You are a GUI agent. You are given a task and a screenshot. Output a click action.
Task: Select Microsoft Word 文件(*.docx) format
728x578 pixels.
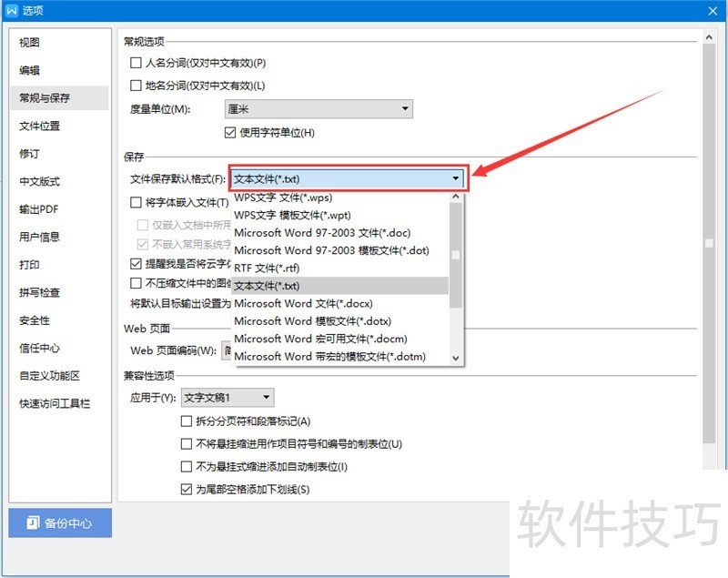point(303,304)
